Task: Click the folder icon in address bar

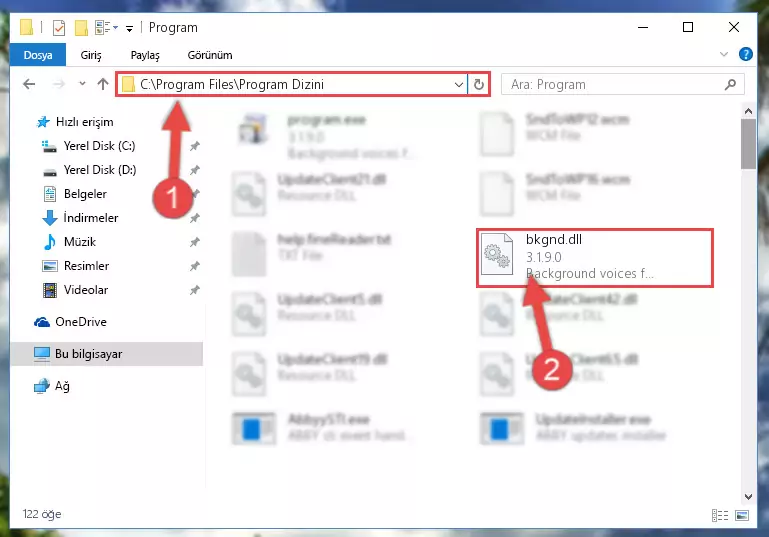Action: pos(128,84)
